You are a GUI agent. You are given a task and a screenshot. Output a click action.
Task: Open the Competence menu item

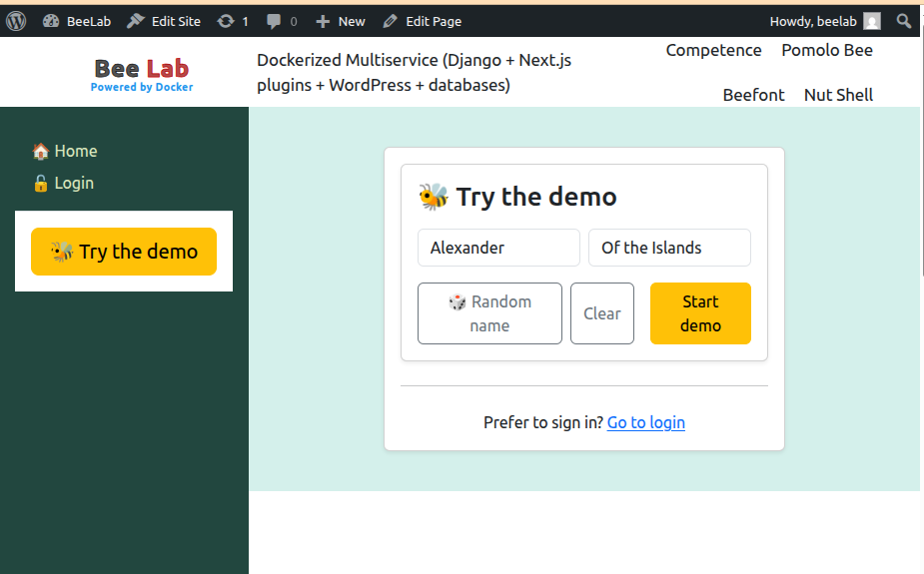tap(713, 50)
